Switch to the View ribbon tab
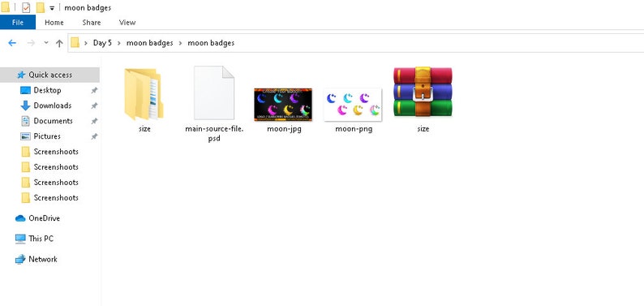644x306 pixels. [x=127, y=23]
